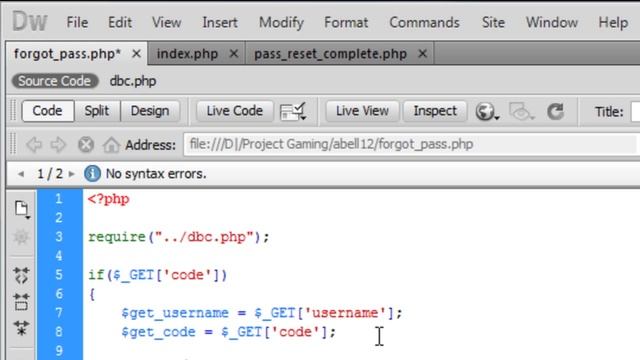
Task: Toggle Live View mode
Action: click(362, 111)
